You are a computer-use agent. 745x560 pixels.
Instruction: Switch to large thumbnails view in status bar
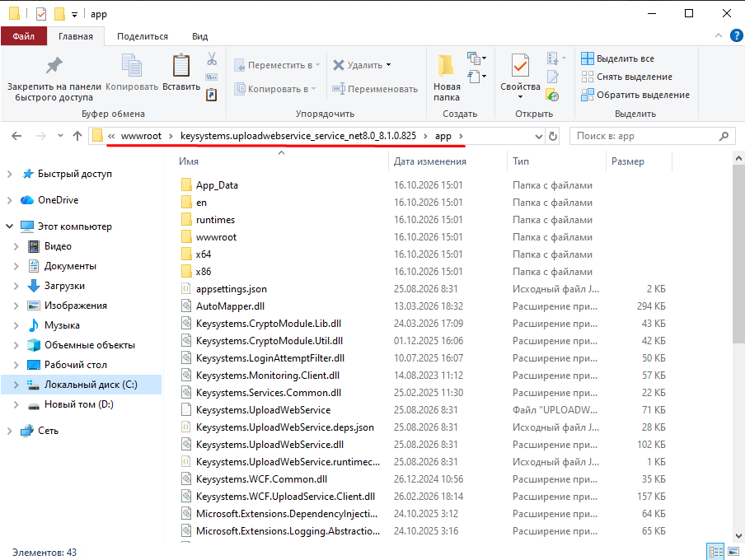[x=733, y=552]
